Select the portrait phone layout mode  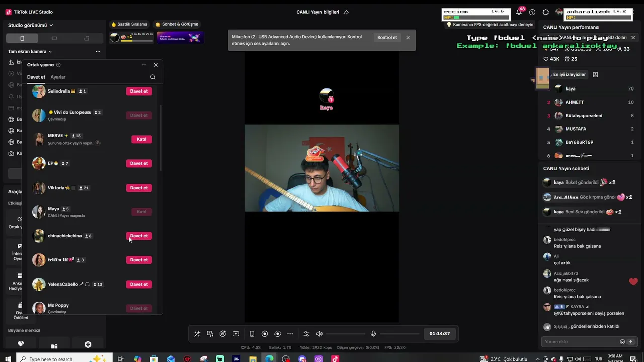coord(22,38)
